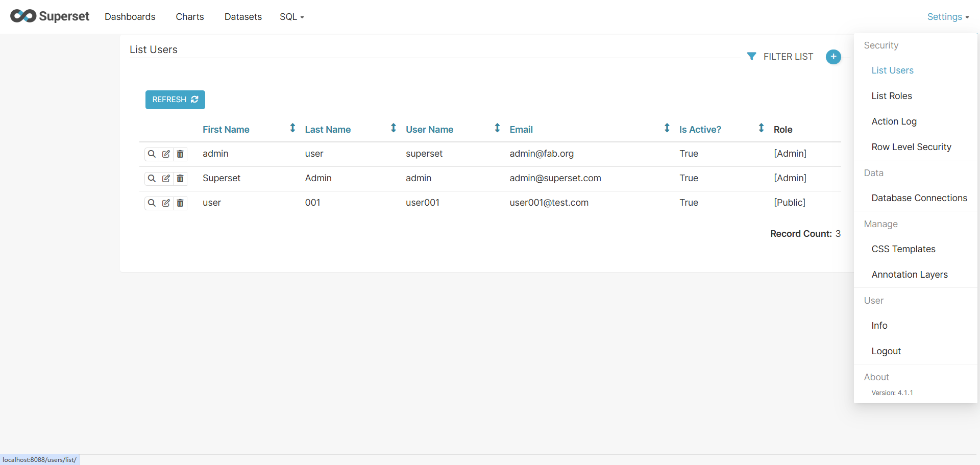Open Action Log from menu
The image size is (980, 465).
coord(894,121)
